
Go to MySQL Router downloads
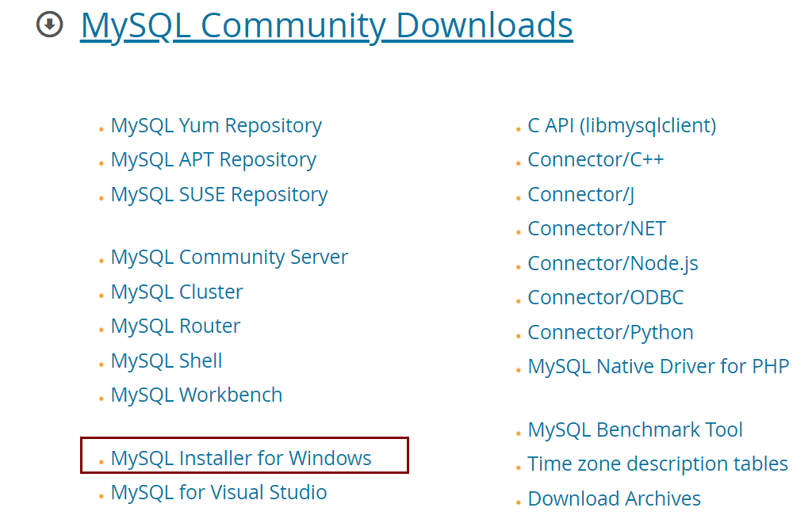(x=174, y=326)
